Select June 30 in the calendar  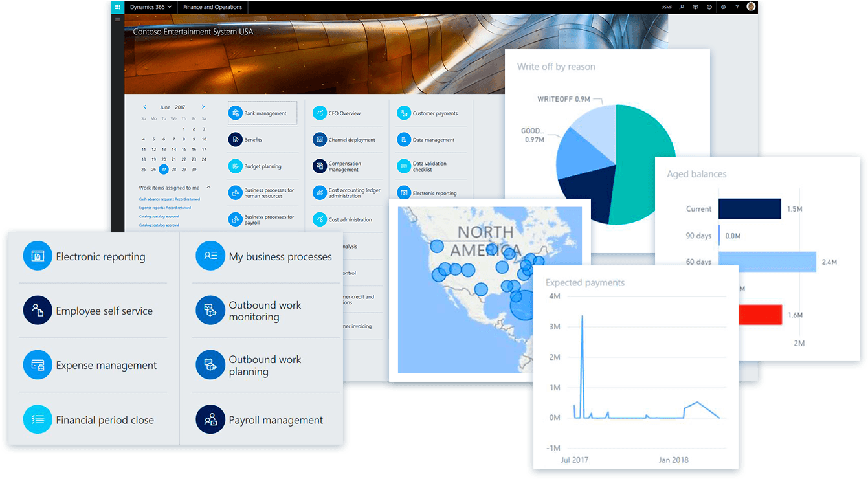(194, 169)
